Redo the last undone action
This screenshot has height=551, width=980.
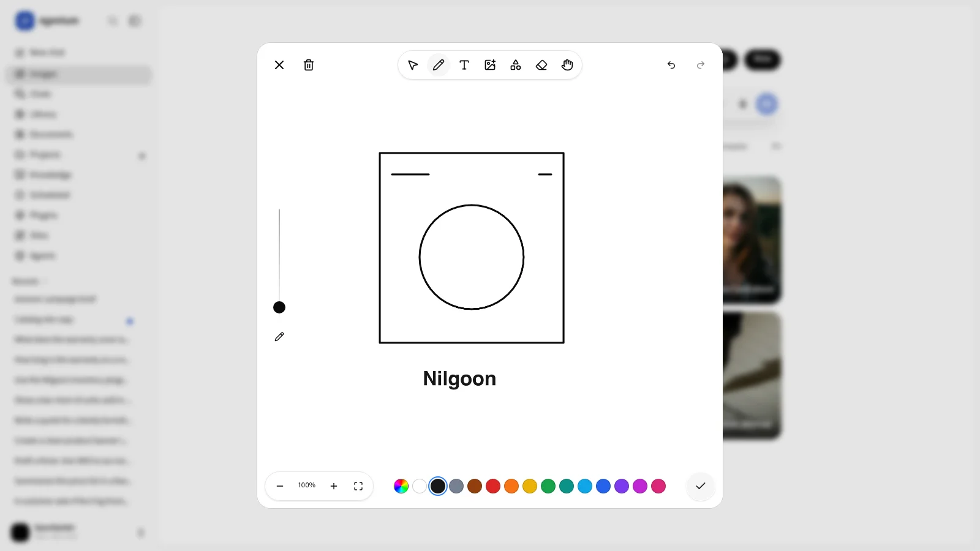(701, 65)
